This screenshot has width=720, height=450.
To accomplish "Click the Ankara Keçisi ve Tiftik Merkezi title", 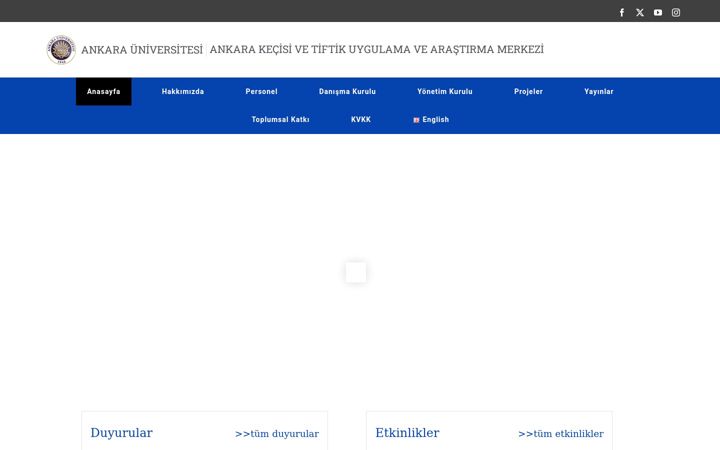I will pyautogui.click(x=377, y=49).
